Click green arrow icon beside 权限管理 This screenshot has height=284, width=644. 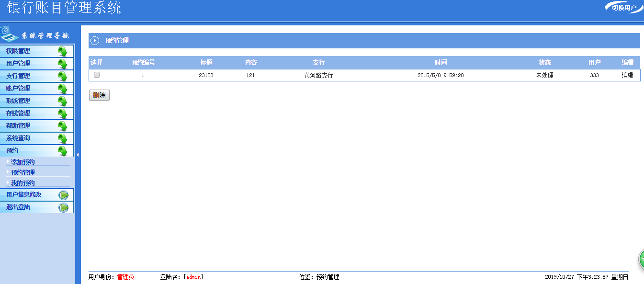tap(62, 52)
